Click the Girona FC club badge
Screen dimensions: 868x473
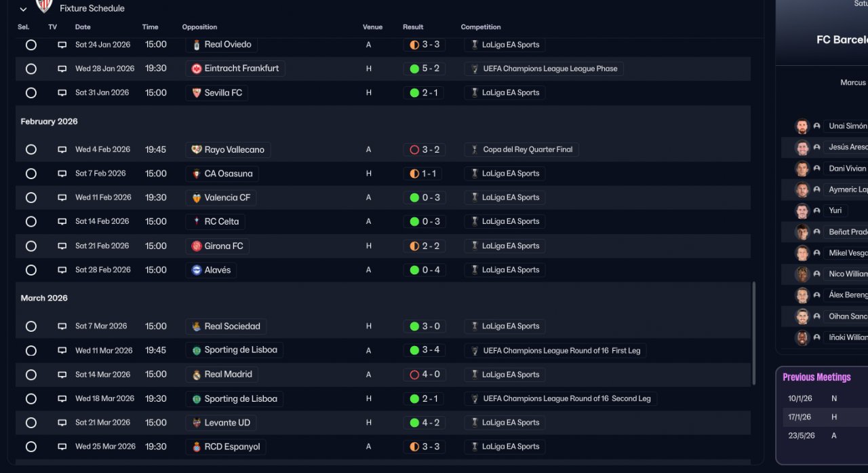[x=197, y=246]
